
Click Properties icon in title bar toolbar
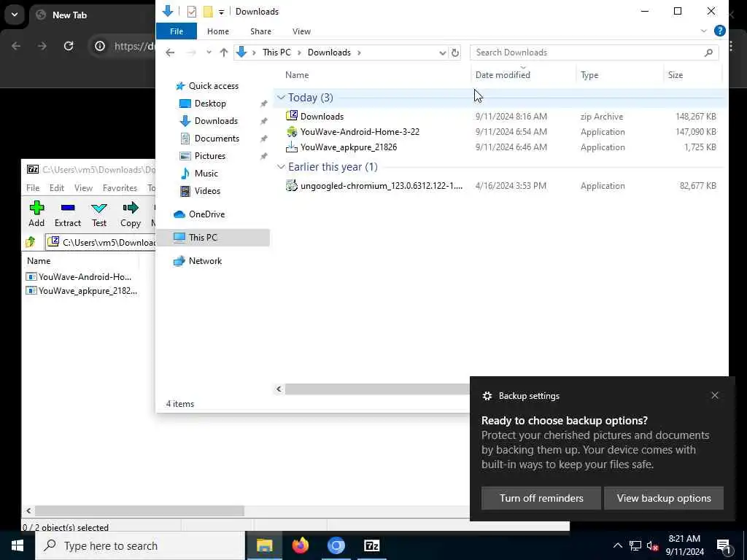click(192, 12)
